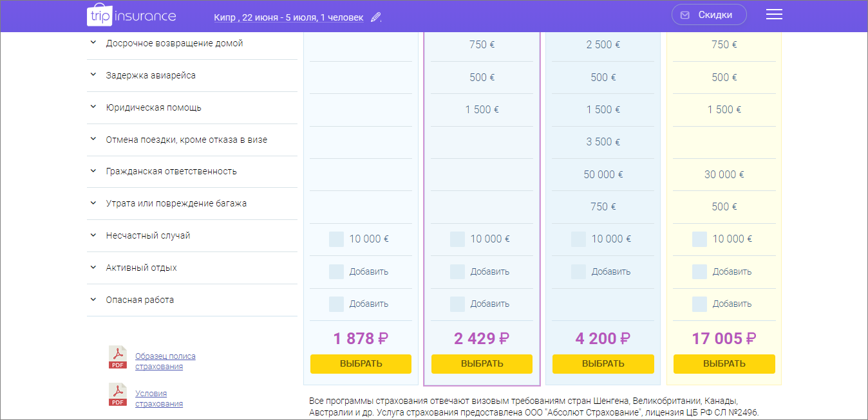Click the trip summary Кипр, 22 июня - 5 июля
868x420 pixels.
tap(288, 17)
